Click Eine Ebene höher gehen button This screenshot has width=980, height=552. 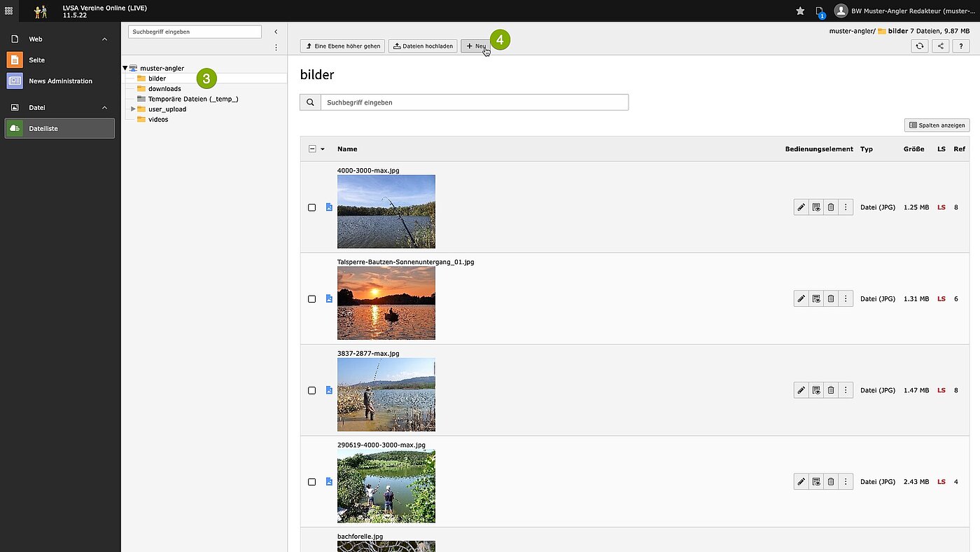[x=342, y=46]
